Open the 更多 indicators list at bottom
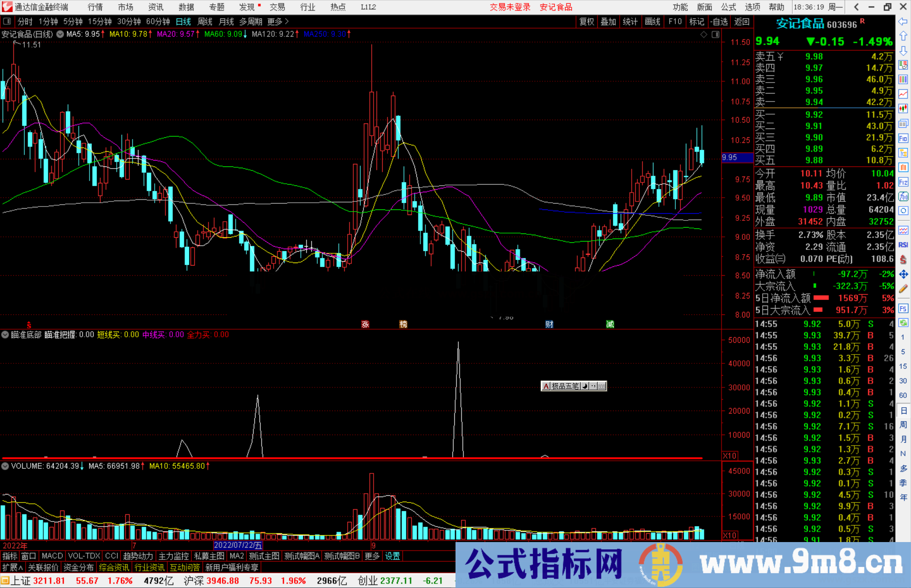The image size is (911, 588). (372, 556)
